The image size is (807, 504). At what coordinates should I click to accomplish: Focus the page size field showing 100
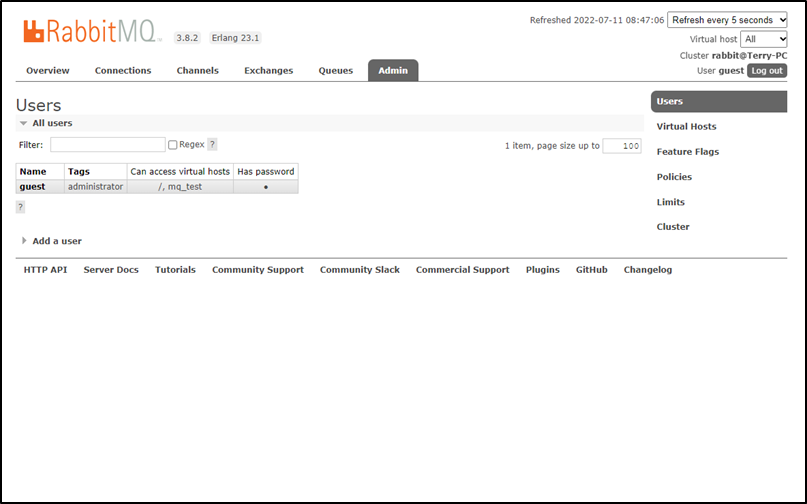(622, 146)
